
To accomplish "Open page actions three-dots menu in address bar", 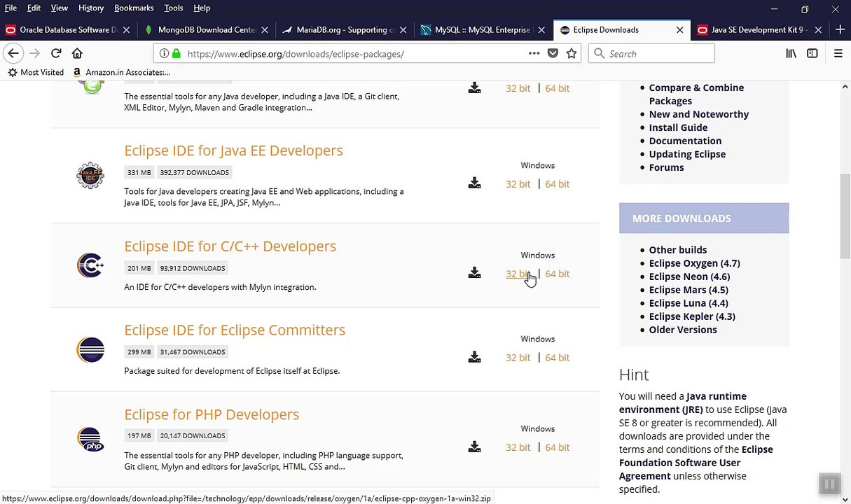I will pos(534,53).
